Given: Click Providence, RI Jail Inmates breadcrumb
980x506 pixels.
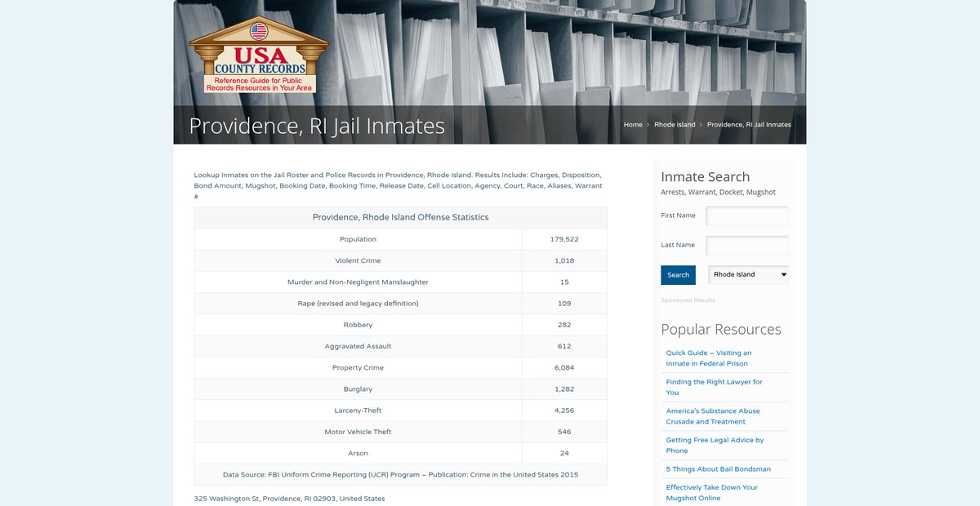Looking at the screenshot, I should tap(749, 125).
